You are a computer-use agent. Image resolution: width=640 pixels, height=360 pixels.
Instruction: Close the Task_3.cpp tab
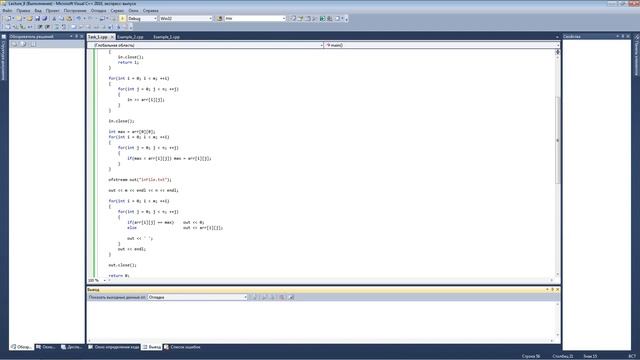(x=112, y=37)
